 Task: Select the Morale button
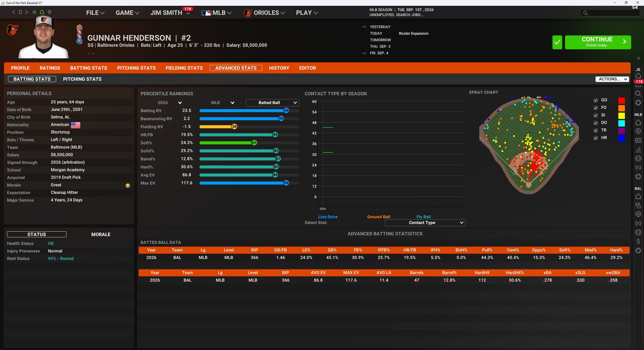pos(101,234)
